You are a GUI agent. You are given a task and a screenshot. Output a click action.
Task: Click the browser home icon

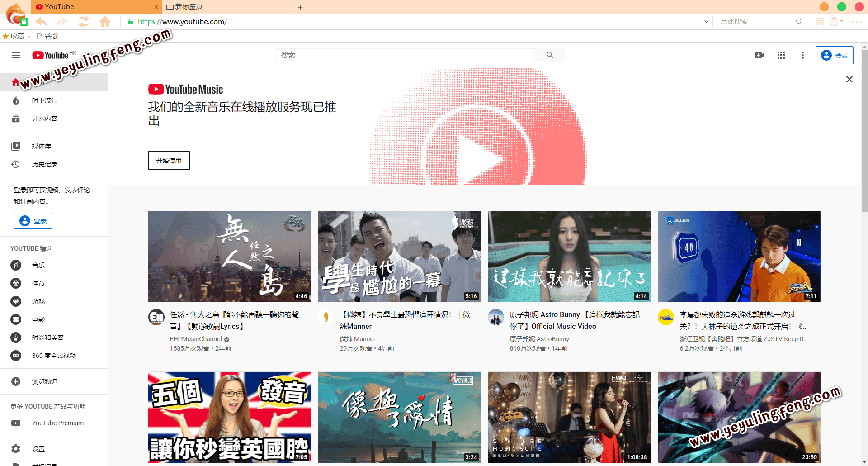105,21
